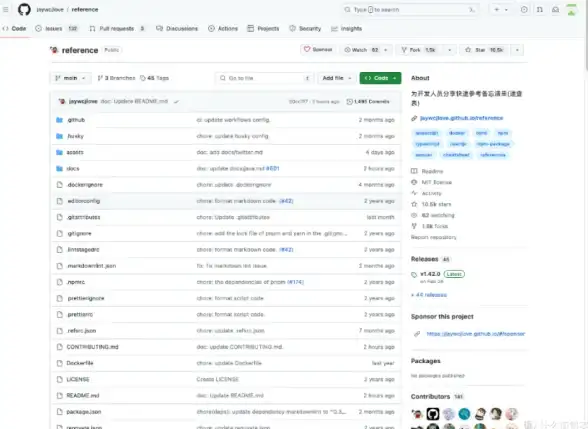The width and height of the screenshot is (588, 429).
Task: Open the .github folder
Action: tap(76, 120)
